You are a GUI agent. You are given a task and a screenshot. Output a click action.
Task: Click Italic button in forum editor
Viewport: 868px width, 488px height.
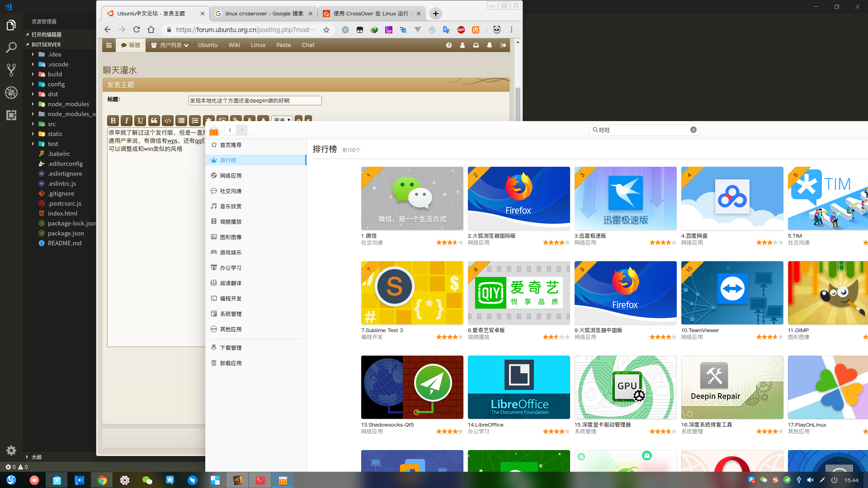click(127, 120)
